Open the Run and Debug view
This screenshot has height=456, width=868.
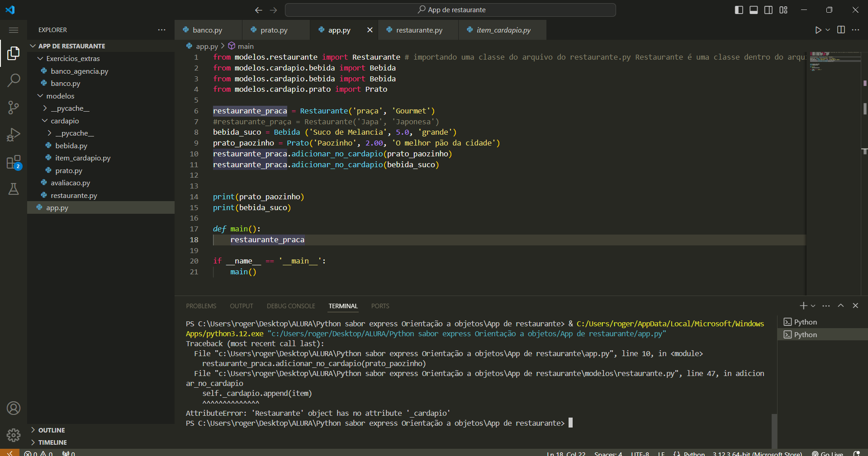tap(14, 135)
